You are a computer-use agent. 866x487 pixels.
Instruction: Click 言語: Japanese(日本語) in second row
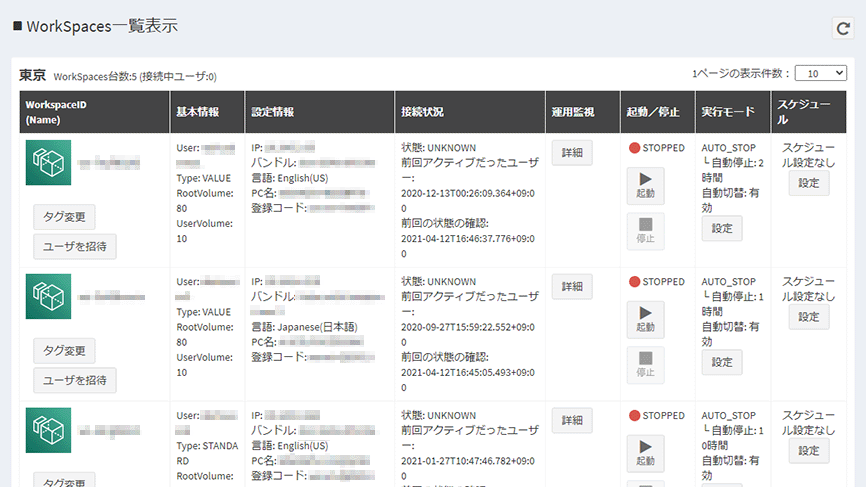(304, 327)
